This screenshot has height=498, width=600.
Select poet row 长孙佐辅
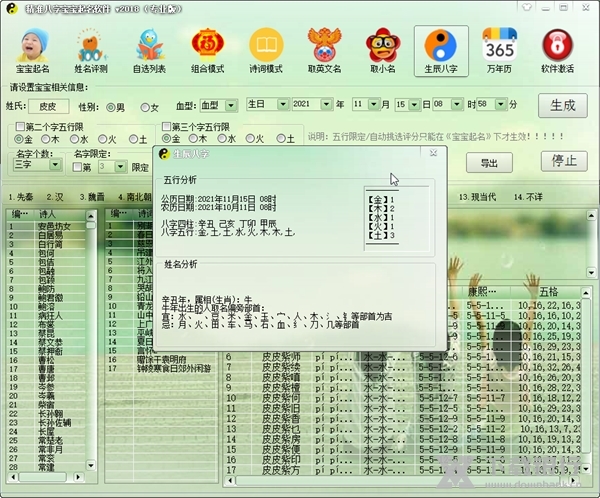[46, 423]
